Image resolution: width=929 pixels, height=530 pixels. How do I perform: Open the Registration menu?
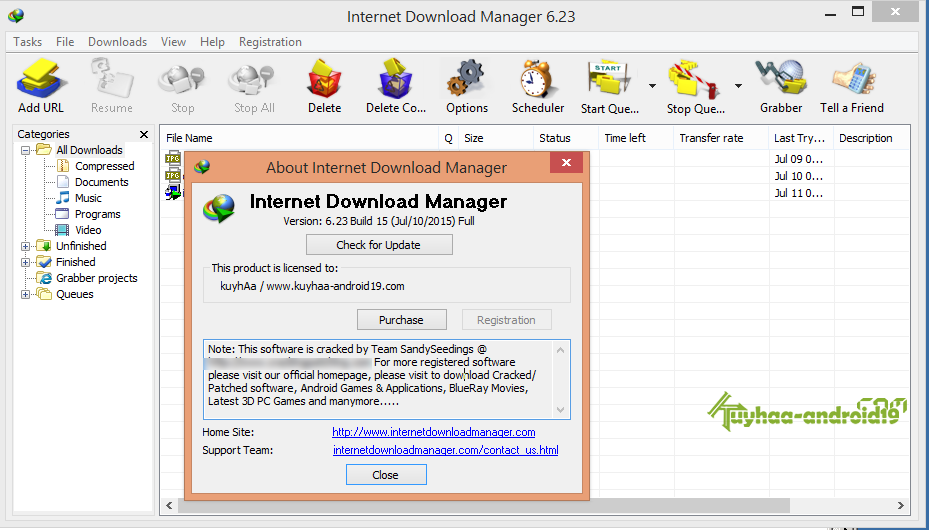[270, 41]
